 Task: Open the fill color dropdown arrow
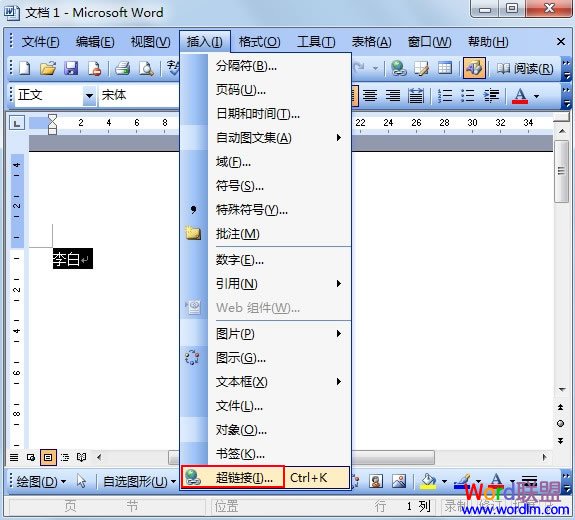pos(444,481)
